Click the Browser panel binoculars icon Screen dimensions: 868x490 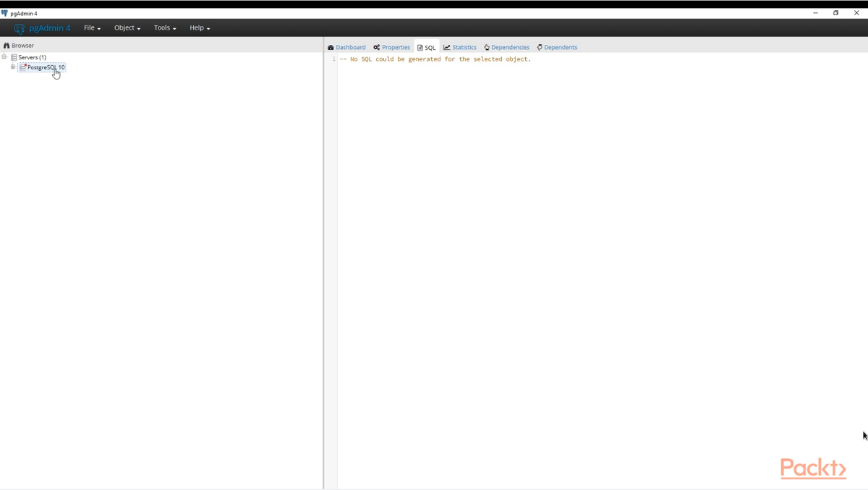click(x=7, y=45)
